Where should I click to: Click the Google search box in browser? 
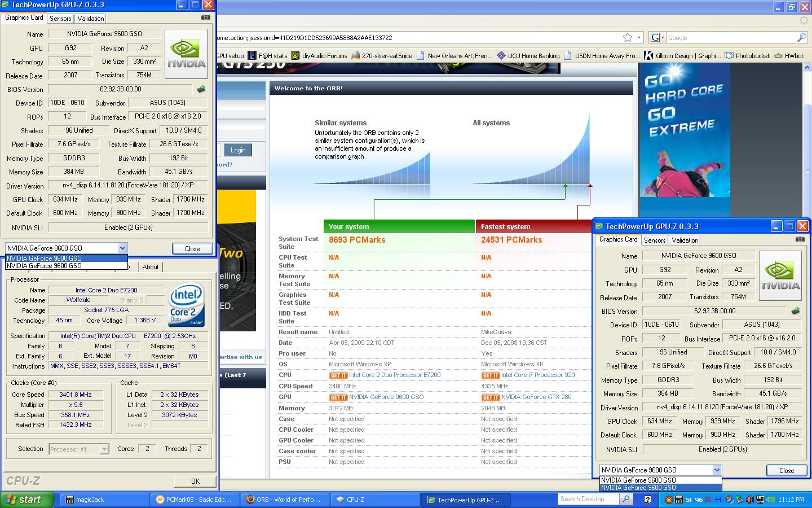click(x=730, y=38)
